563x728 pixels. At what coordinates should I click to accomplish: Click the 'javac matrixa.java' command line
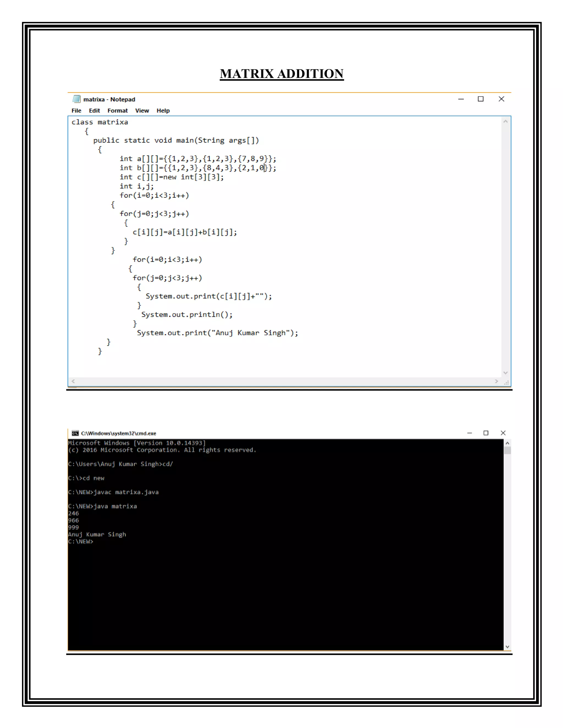coord(114,492)
